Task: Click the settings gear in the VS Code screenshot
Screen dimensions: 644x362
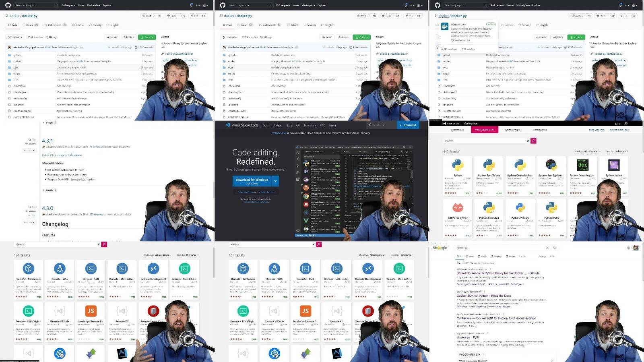Action: tap(298, 231)
